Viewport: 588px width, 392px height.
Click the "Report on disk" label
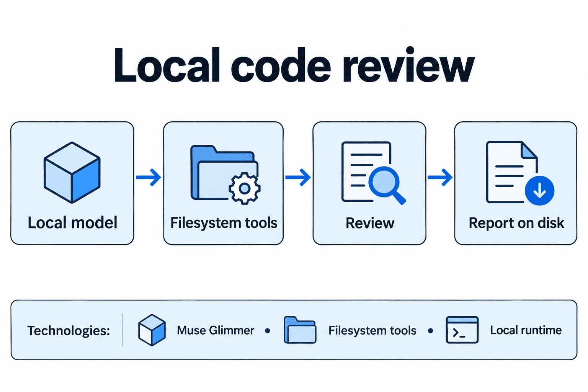(x=516, y=223)
